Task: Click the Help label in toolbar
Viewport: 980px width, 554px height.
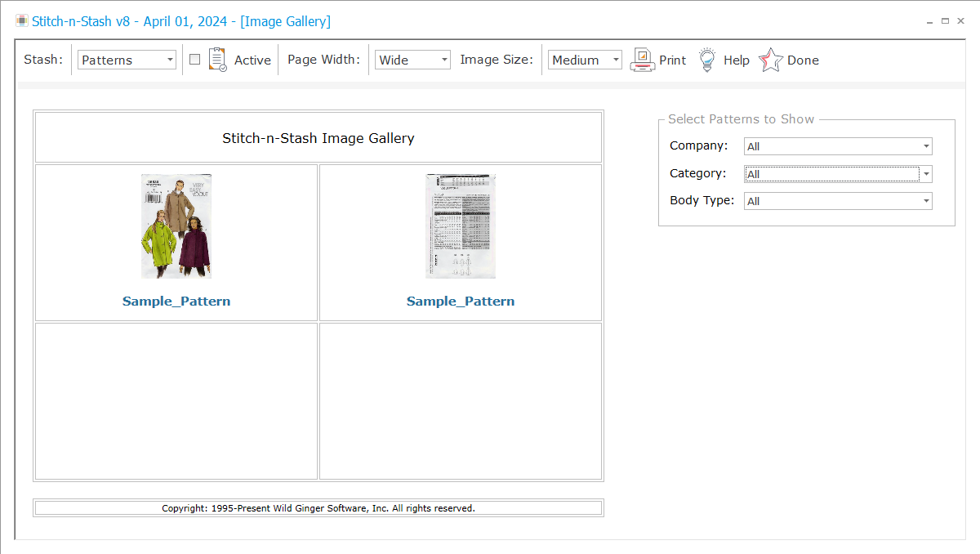Action: [737, 60]
